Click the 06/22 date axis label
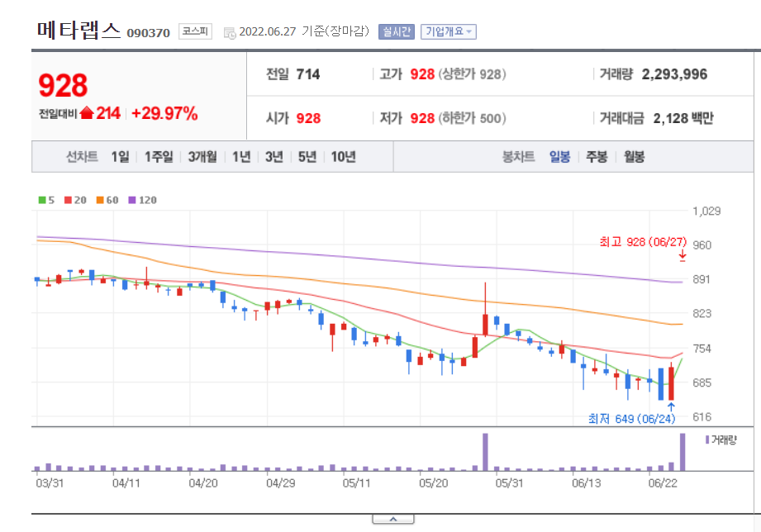The height and width of the screenshot is (532, 761). [x=663, y=483]
